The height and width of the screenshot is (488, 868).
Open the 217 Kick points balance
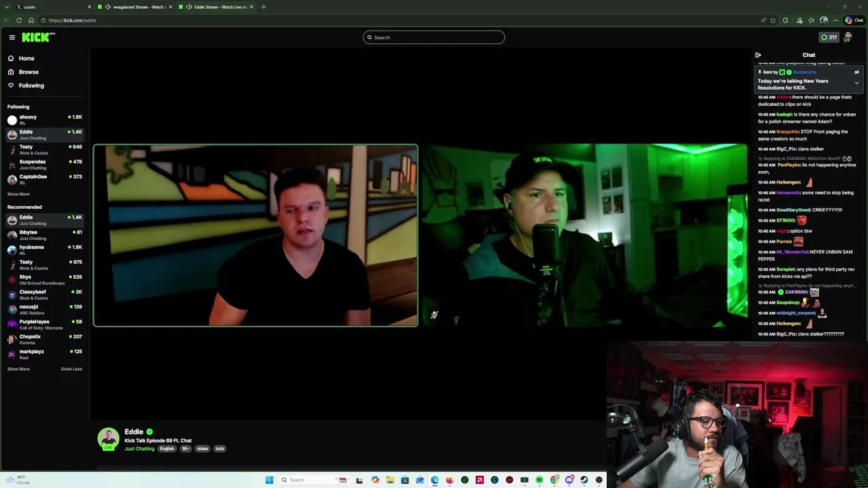tap(829, 37)
